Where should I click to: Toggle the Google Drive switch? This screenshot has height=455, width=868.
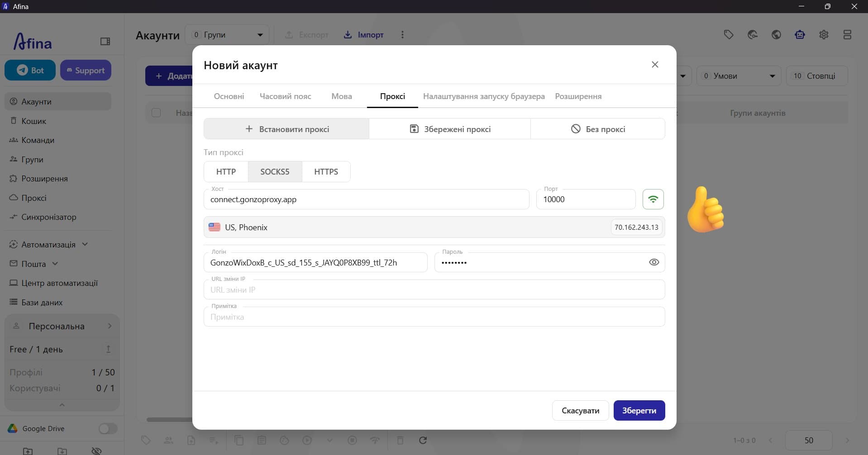[x=108, y=428]
